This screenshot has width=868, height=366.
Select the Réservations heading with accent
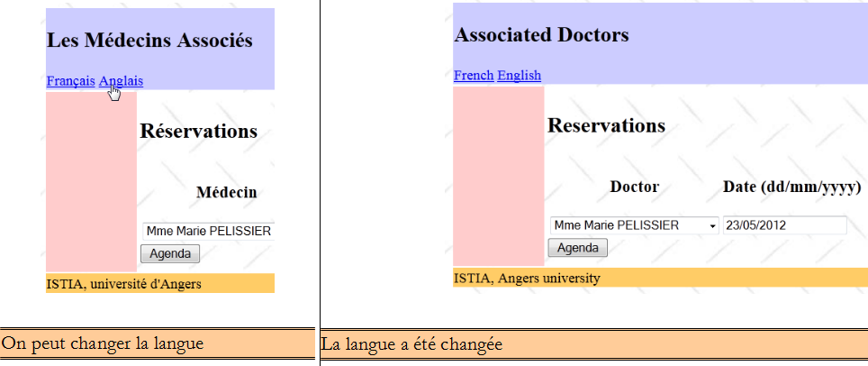pyautogui.click(x=198, y=132)
